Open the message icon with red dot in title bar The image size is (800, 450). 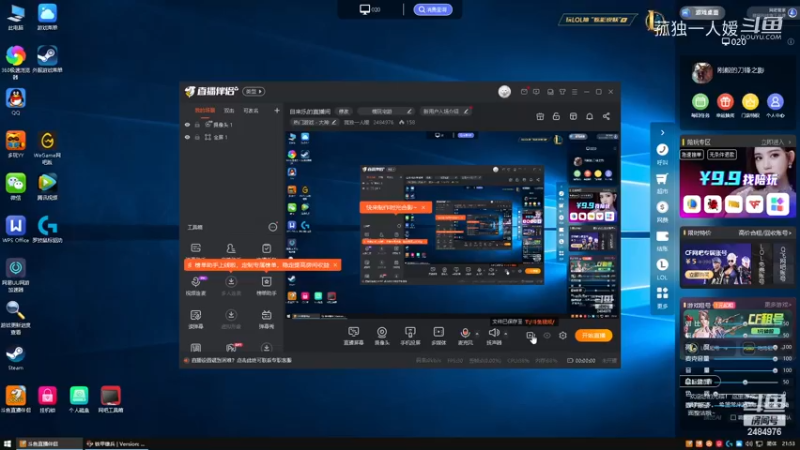pos(524,92)
